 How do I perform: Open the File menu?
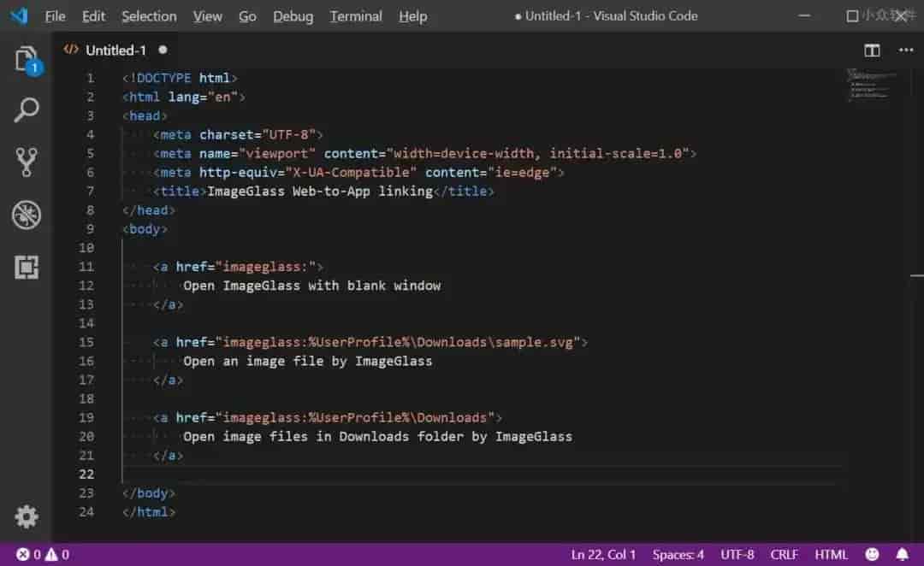pyautogui.click(x=56, y=16)
